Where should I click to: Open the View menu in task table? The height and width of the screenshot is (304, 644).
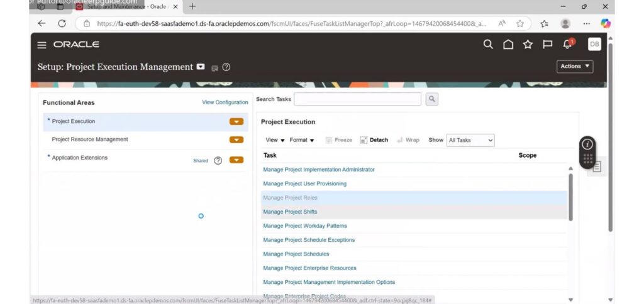pos(275,140)
